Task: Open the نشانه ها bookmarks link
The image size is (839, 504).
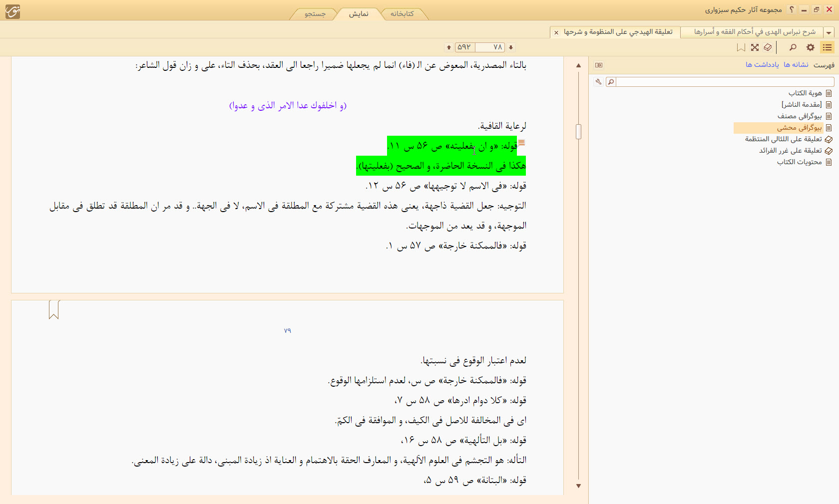Action: click(796, 65)
